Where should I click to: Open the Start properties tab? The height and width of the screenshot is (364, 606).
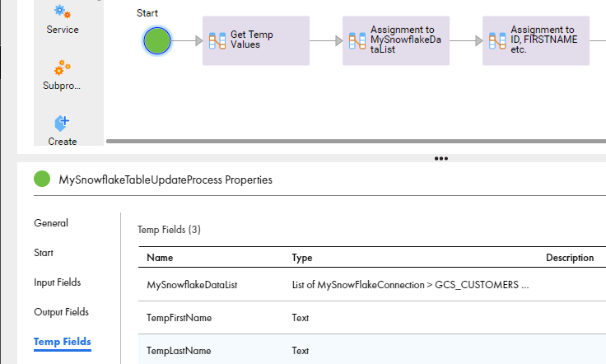pos(44,253)
